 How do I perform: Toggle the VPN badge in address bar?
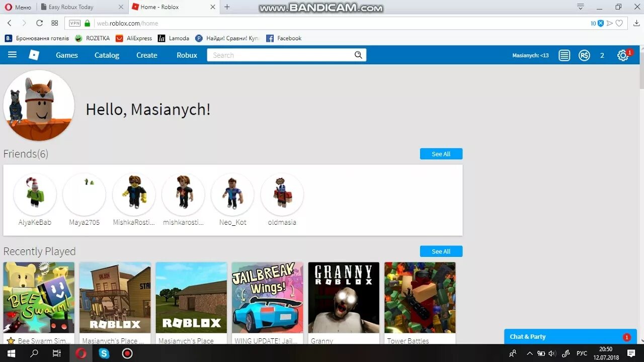[x=74, y=23]
